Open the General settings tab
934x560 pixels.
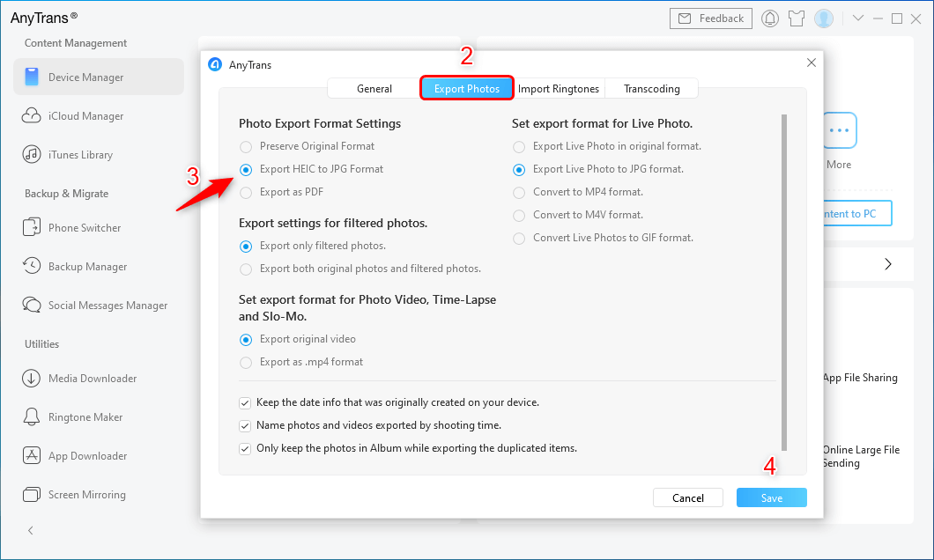(x=374, y=88)
